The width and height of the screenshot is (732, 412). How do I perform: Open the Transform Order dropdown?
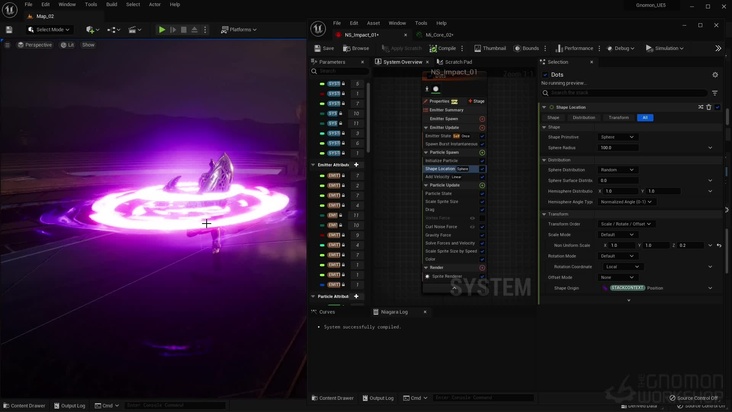pyautogui.click(x=626, y=224)
